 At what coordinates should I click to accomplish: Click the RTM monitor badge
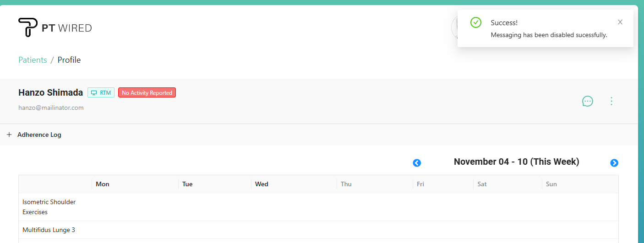point(101,92)
